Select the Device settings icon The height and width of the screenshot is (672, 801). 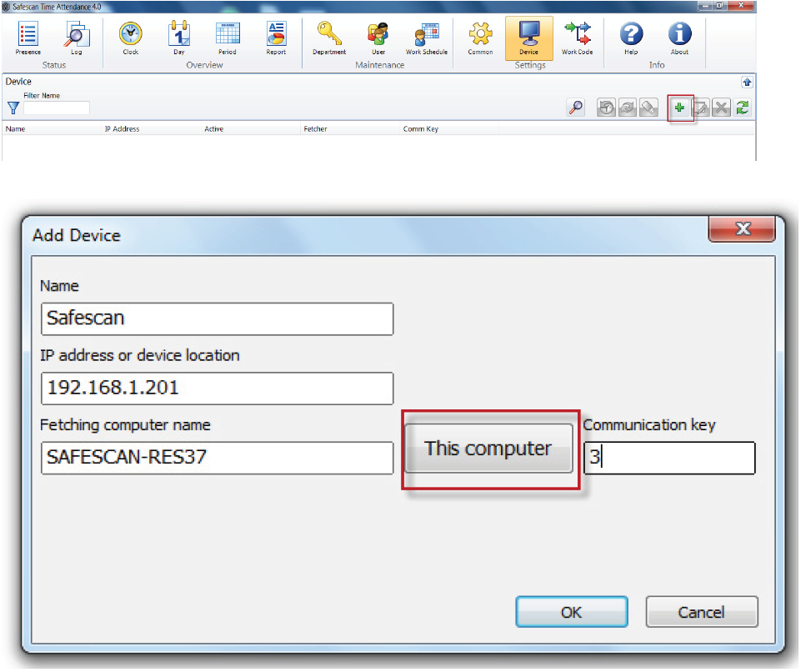point(528,38)
